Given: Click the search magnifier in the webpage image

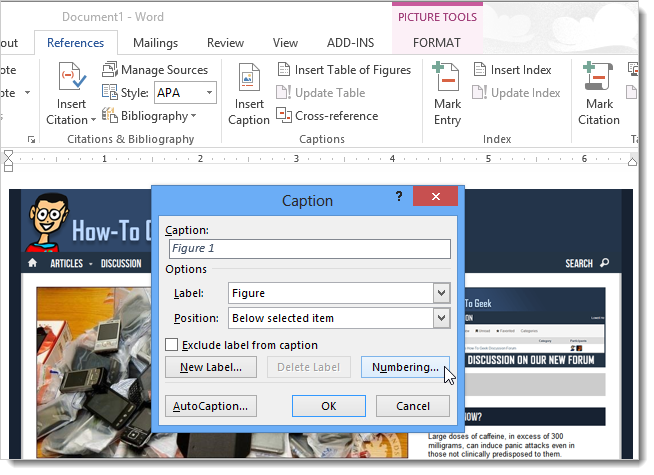Looking at the screenshot, I should 604,263.
